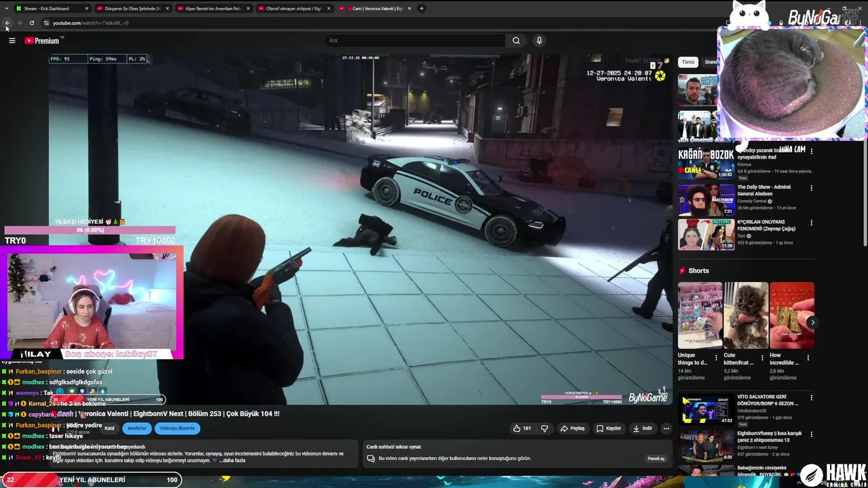This screenshot has height=488, width=868.
Task: Open menu for Unique things Short
Action: 716,357
